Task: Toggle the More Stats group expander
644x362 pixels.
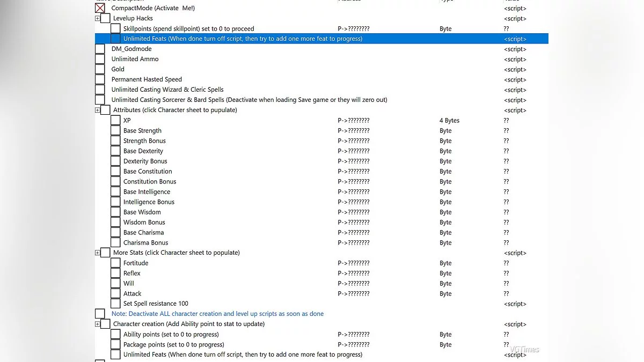Action: click(x=98, y=253)
